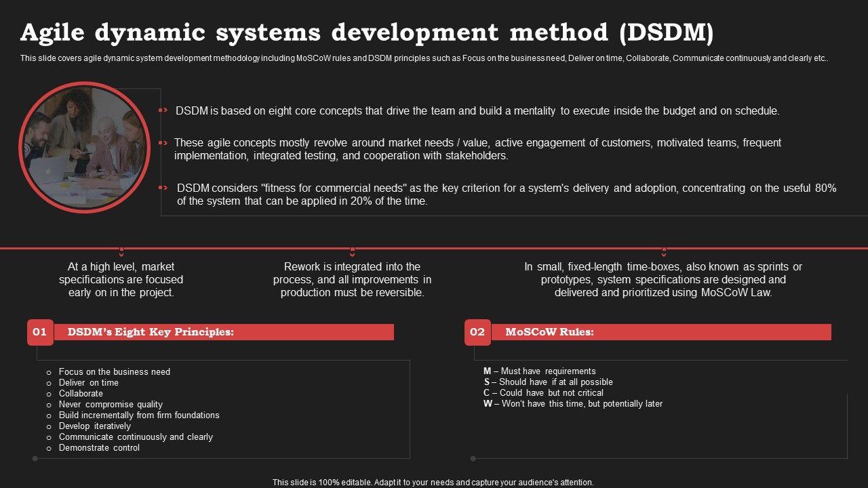Click the red arrow bullet before 'DSDM considers'
Image resolution: width=868 pixels, height=488 pixels.
point(163,188)
